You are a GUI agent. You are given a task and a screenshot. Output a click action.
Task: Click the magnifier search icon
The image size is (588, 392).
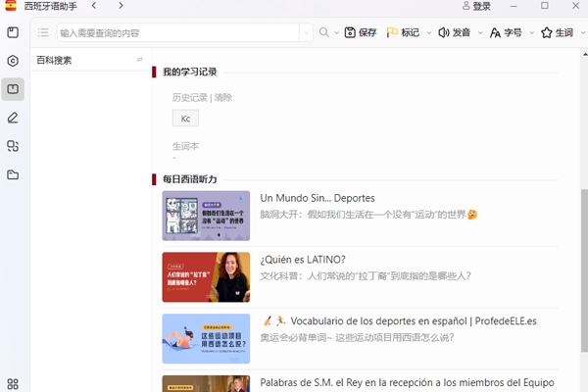coord(324,32)
